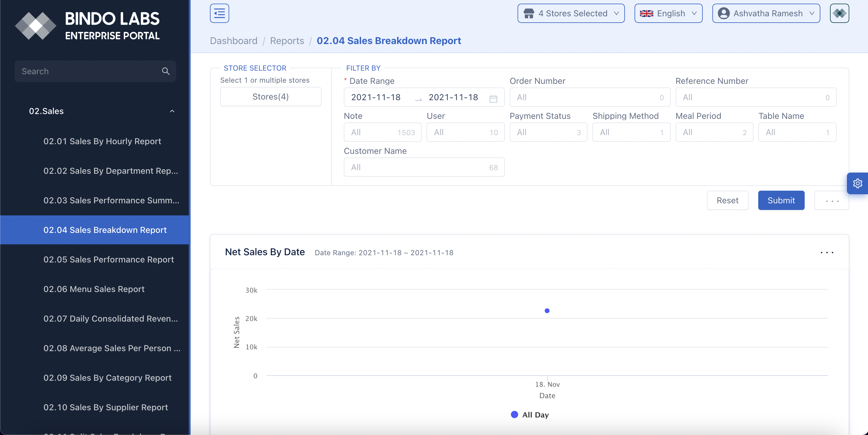Open the English language dropdown
868x435 pixels.
pyautogui.click(x=668, y=13)
